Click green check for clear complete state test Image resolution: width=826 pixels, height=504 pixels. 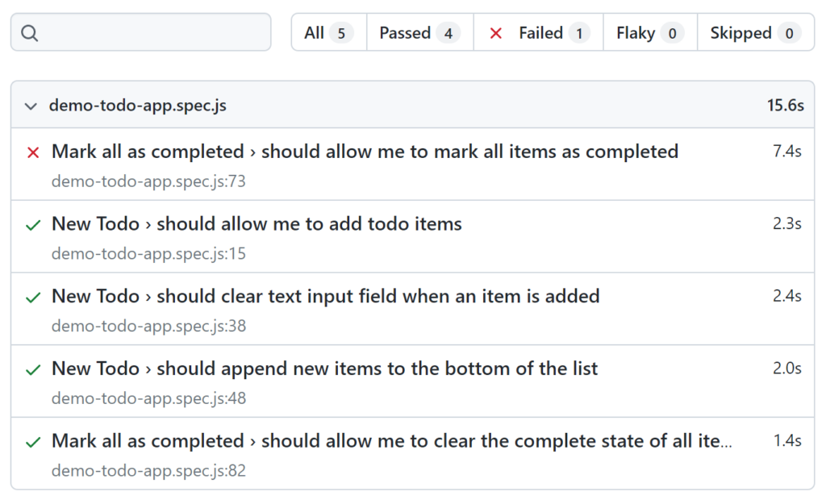point(33,442)
